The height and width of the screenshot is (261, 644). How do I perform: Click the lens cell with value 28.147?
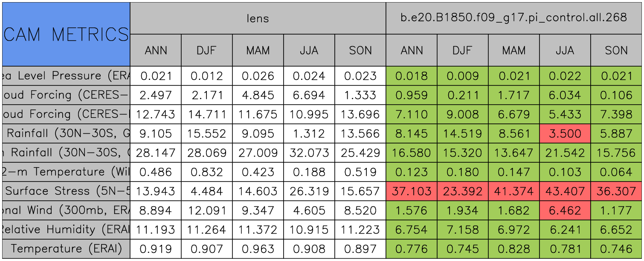click(155, 153)
